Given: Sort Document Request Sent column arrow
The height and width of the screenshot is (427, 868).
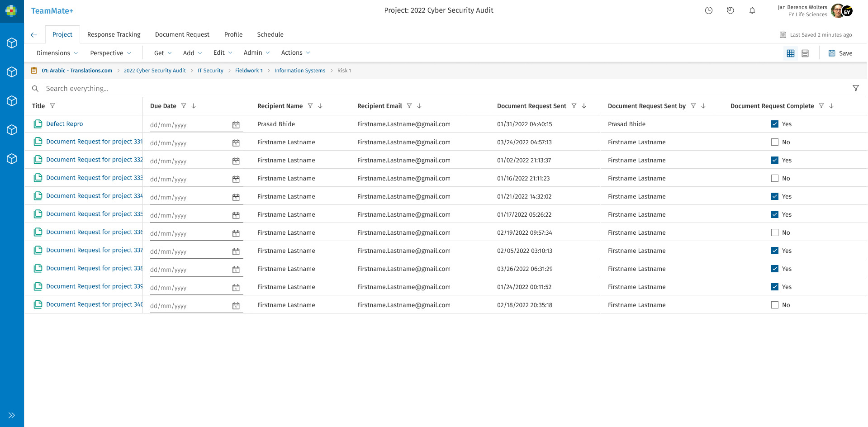Looking at the screenshot, I should pos(584,106).
